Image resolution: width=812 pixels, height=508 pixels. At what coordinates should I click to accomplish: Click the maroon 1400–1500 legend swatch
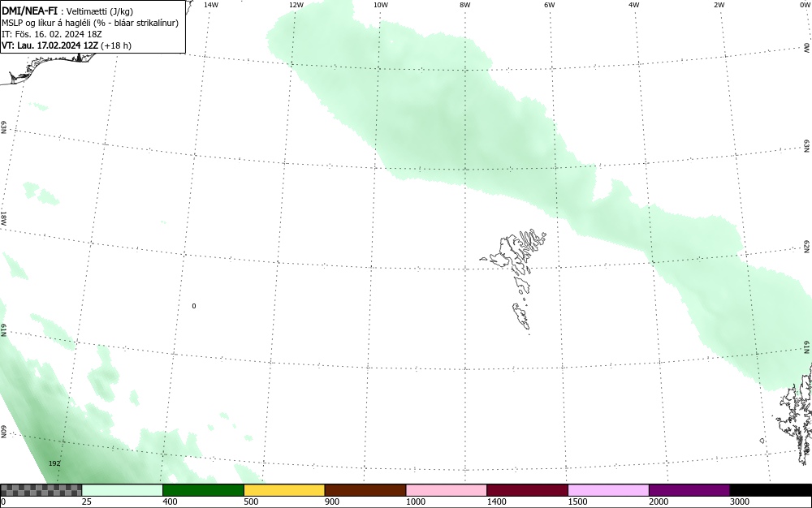(x=527, y=490)
